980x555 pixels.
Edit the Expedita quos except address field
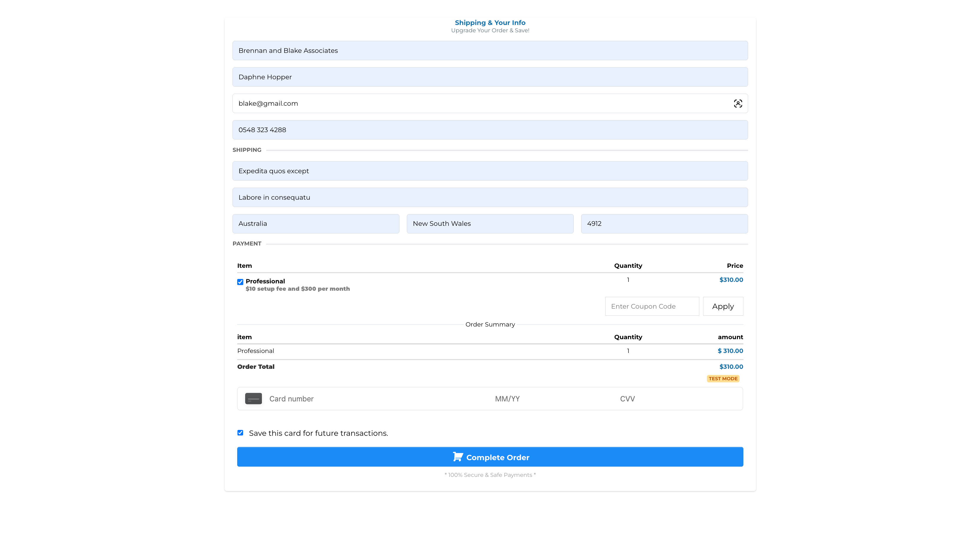[490, 171]
